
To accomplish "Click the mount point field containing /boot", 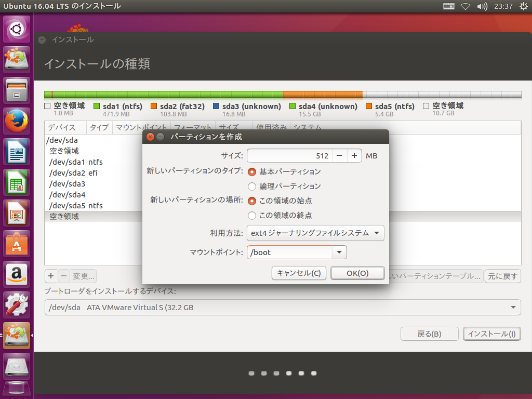I will tap(289, 252).
